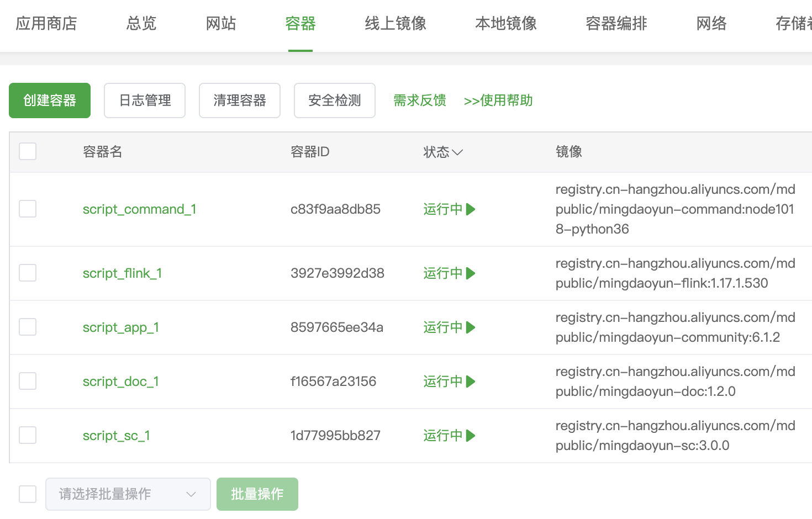Open the 容器编排 tab
Screen dimensions: 812x519
[616, 24]
